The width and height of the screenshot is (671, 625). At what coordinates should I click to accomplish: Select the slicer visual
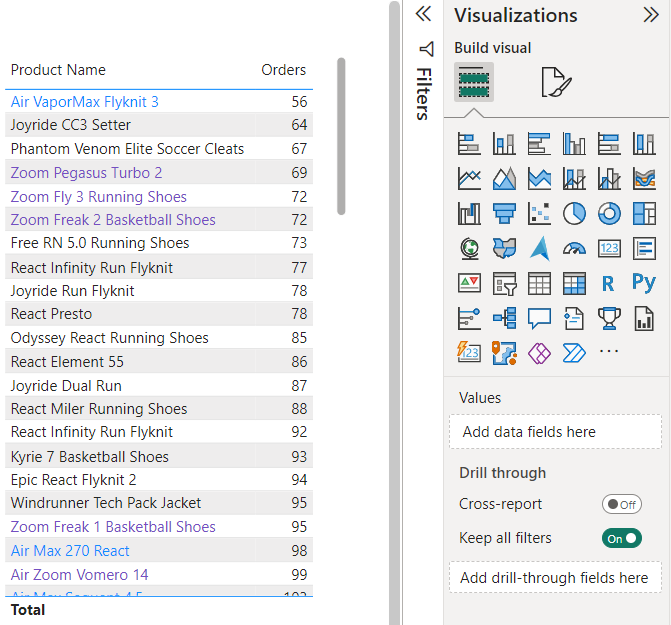click(x=504, y=284)
